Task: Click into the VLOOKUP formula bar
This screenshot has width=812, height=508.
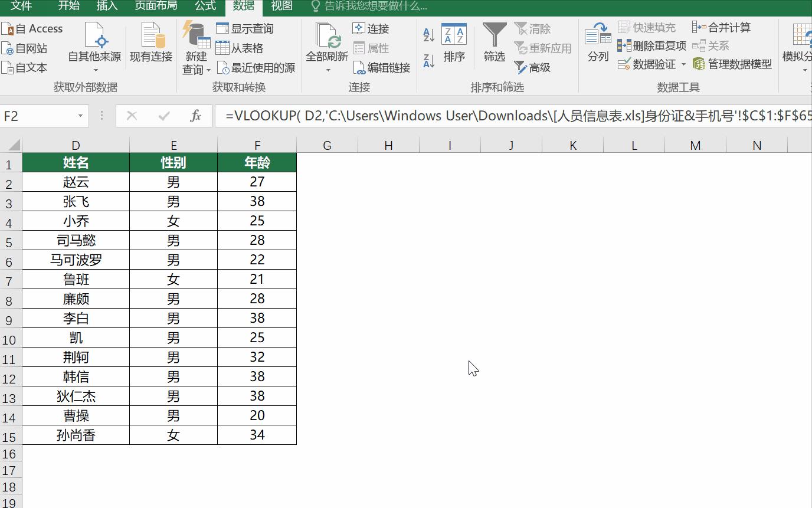Action: 513,116
